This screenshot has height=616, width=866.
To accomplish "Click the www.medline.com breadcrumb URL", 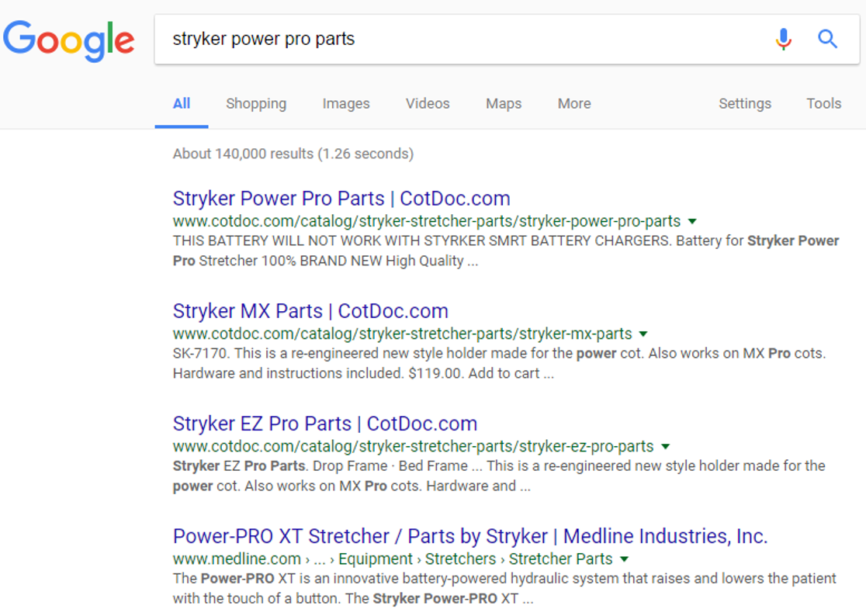I will tap(393, 559).
